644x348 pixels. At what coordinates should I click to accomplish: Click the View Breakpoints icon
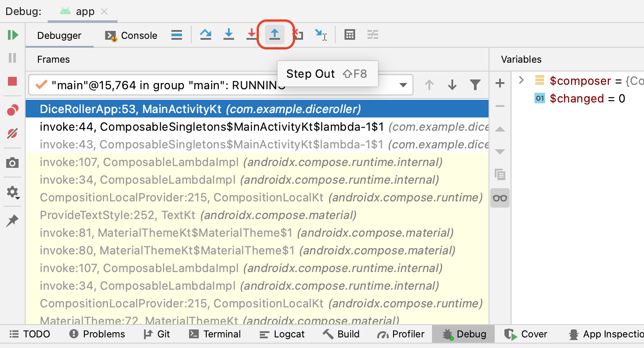[12, 110]
